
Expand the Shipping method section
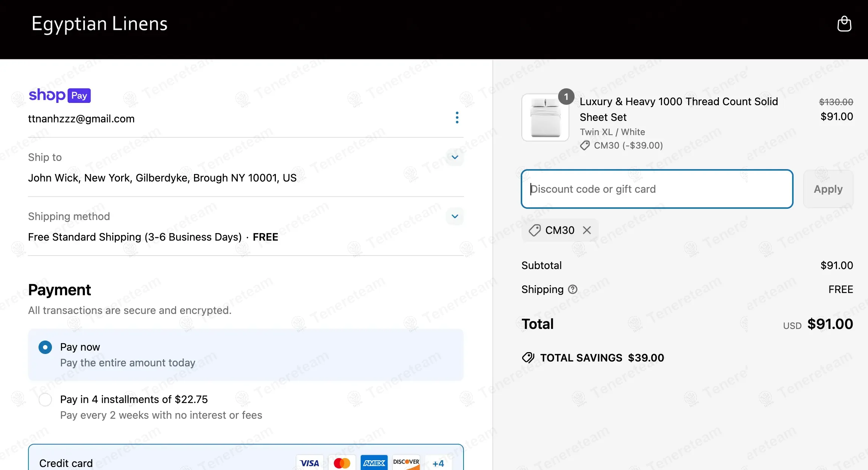coord(455,216)
